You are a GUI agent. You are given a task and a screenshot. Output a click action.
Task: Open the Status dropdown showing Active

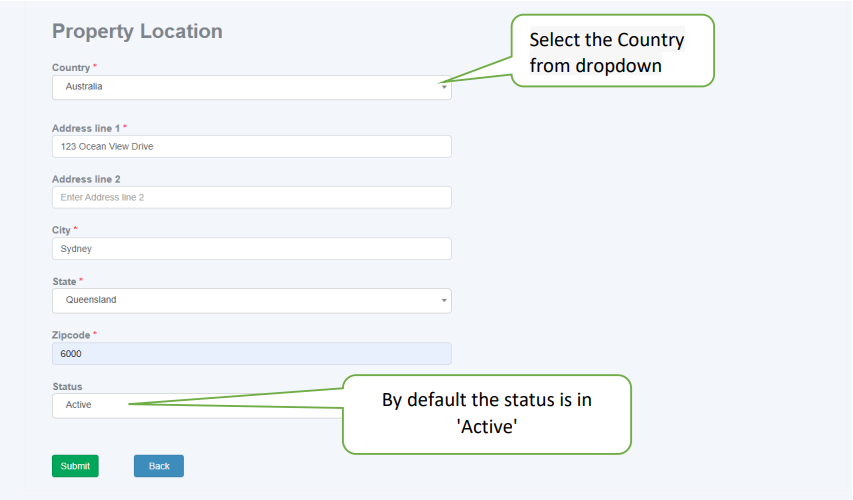(197, 405)
